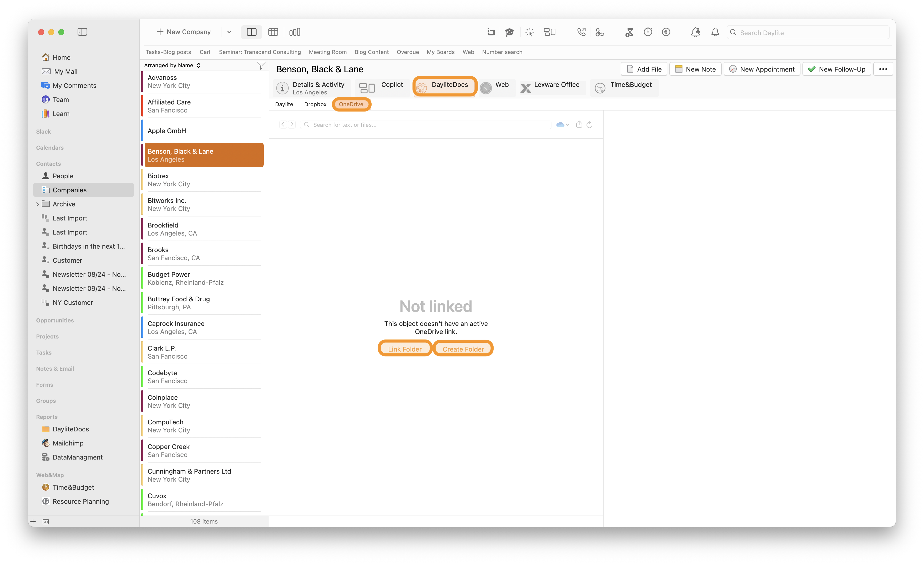Toggle the sidebar visibility icon
The image size is (924, 564).
[x=82, y=32]
